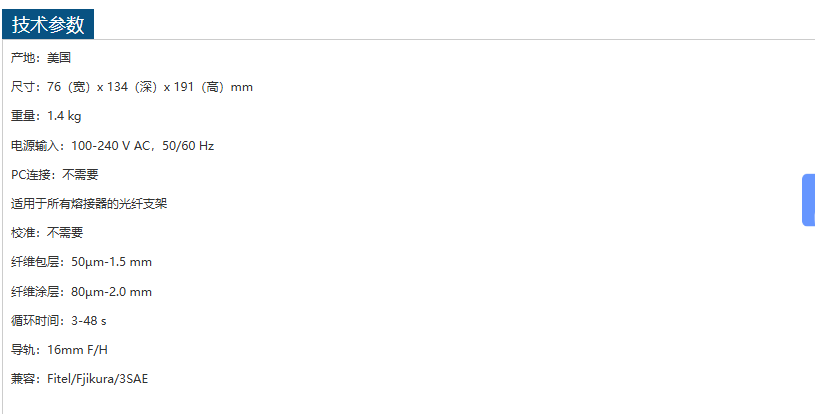Click the 产地：美国 specification line
Image resolution: width=815 pixels, height=414 pixels.
(41, 58)
